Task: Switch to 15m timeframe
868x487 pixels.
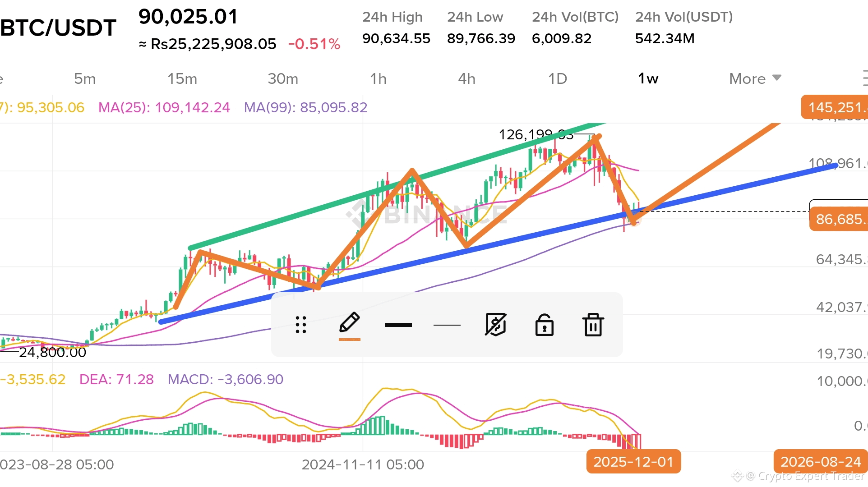Action: click(182, 79)
